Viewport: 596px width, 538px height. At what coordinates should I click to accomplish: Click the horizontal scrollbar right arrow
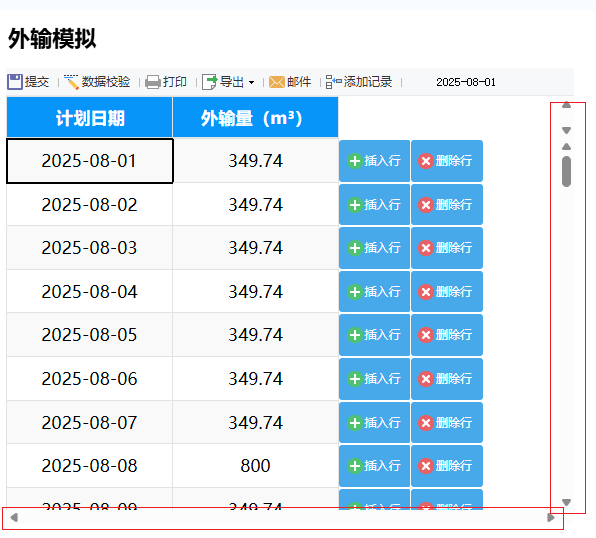click(551, 517)
